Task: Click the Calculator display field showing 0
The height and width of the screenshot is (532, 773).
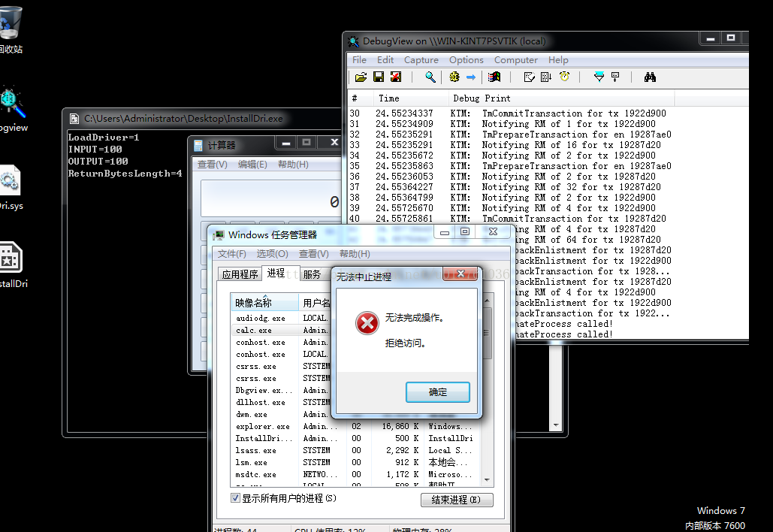Action: tap(270, 198)
